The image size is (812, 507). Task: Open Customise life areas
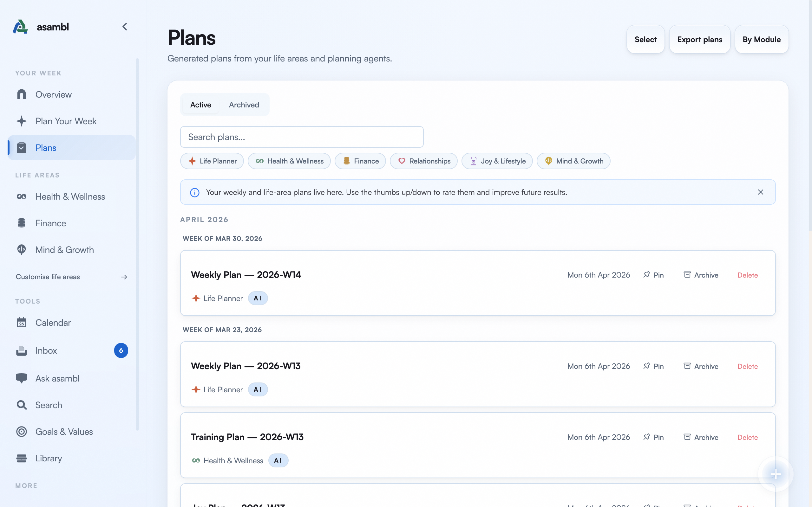point(47,277)
